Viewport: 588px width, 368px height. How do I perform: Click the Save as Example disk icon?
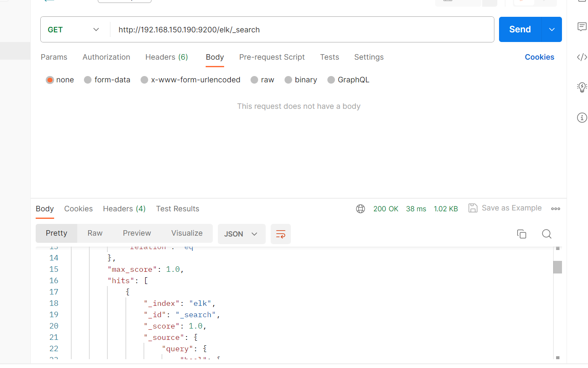(473, 208)
